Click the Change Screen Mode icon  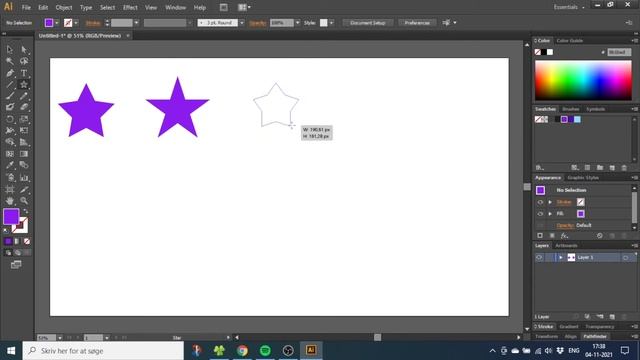pyautogui.click(x=16, y=265)
